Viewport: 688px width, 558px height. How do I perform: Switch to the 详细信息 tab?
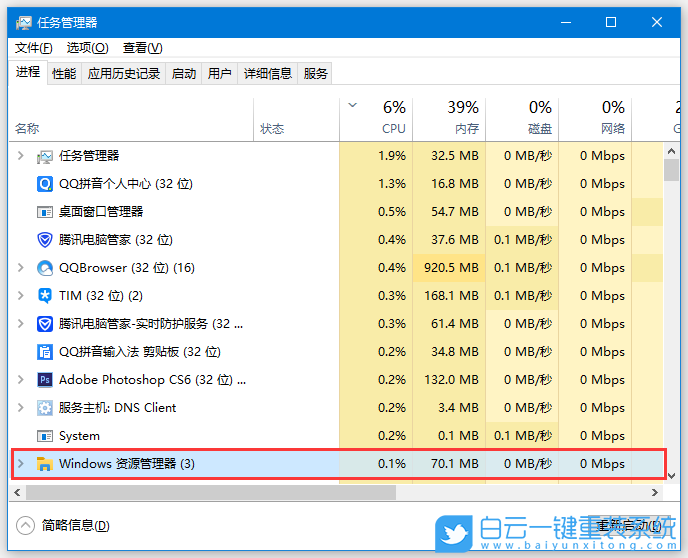[x=268, y=73]
